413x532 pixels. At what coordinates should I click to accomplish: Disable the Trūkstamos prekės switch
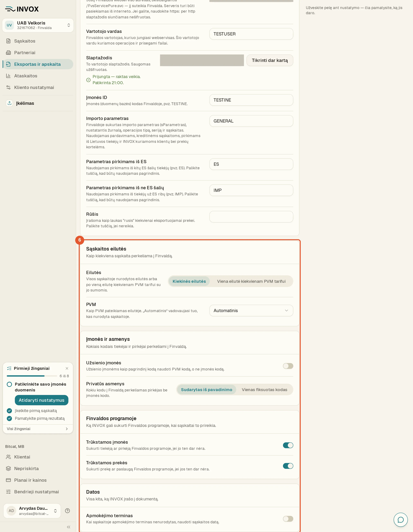288,466
